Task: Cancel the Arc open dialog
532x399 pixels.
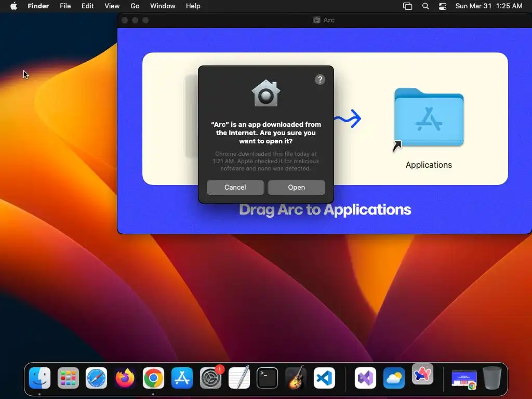Action: click(235, 187)
